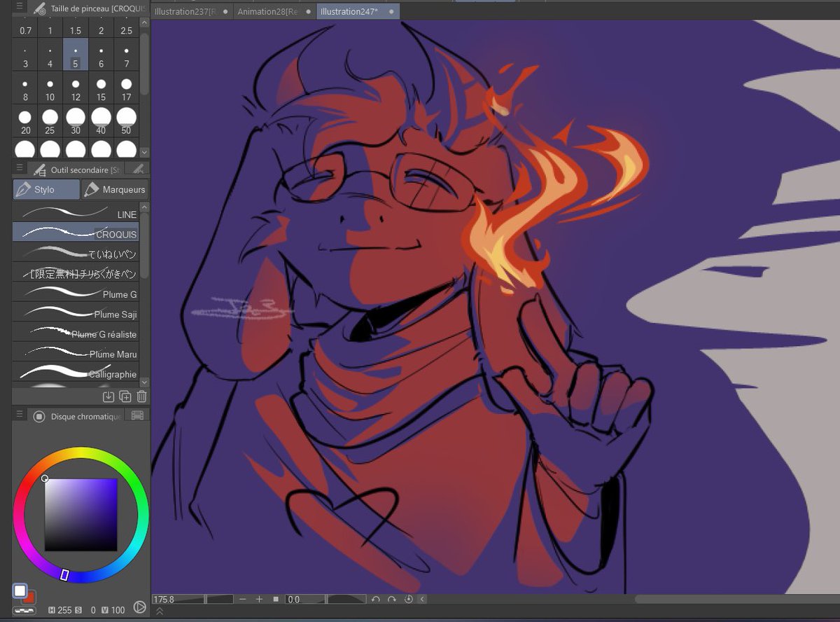Select the CROQUIS pen

[76, 233]
